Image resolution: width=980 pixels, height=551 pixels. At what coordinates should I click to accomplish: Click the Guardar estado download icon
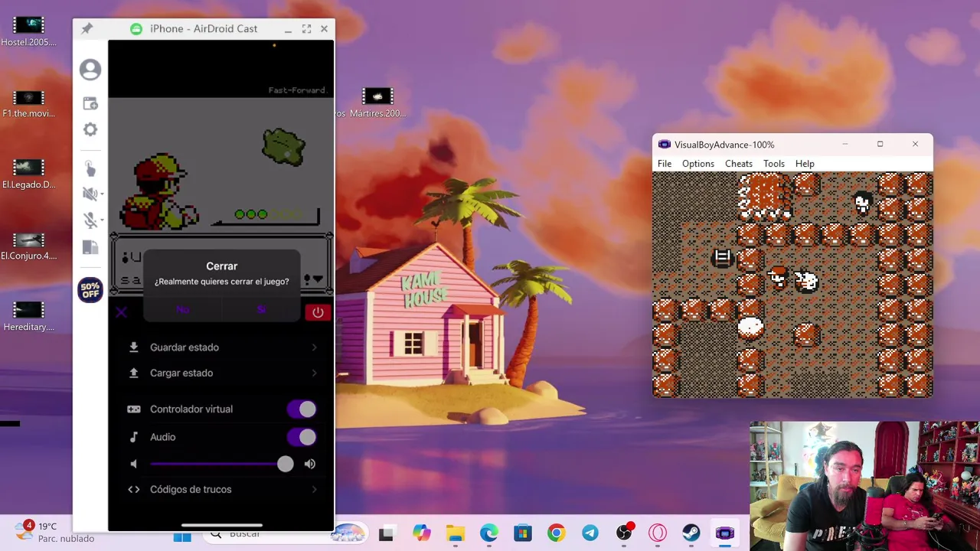point(134,347)
